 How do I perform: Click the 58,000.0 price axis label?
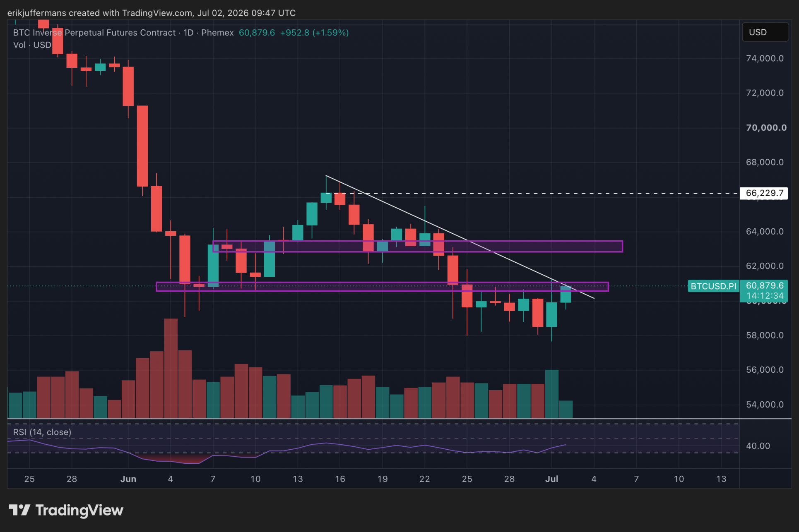tap(765, 335)
